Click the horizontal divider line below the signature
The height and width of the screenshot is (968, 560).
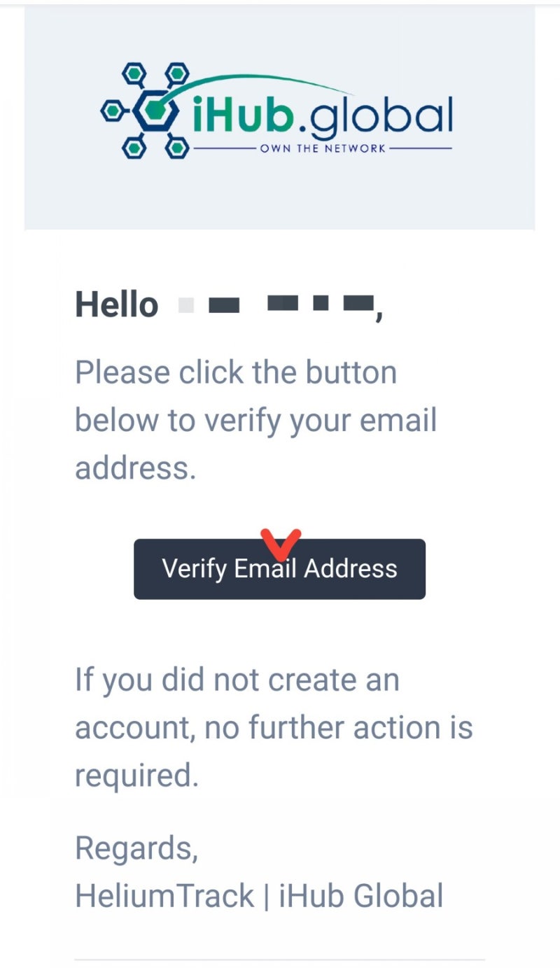pos(279,959)
